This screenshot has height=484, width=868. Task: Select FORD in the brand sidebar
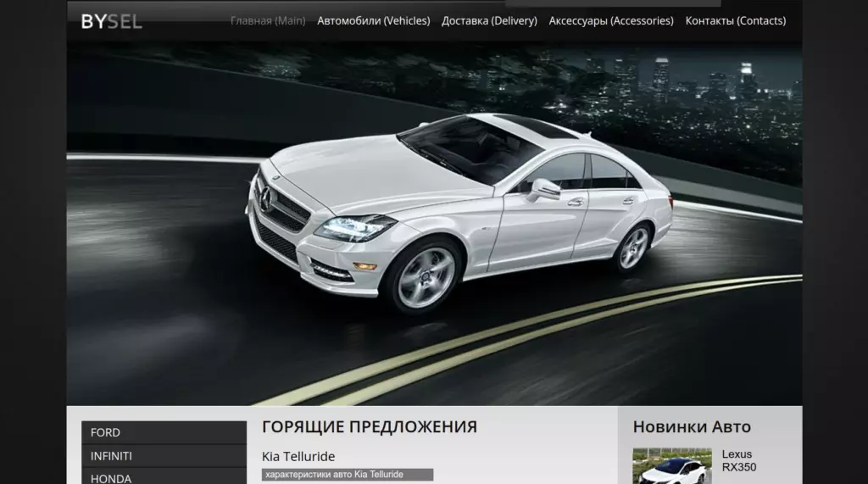pyautogui.click(x=164, y=432)
